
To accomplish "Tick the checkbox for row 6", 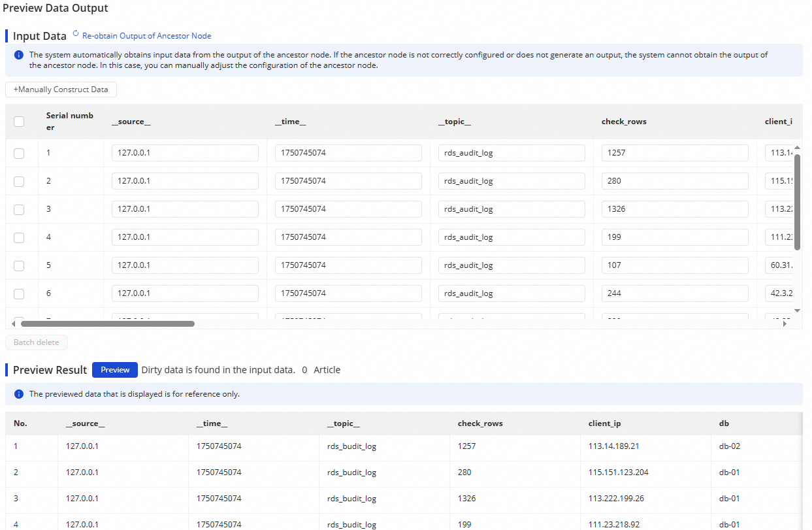I will (19, 293).
